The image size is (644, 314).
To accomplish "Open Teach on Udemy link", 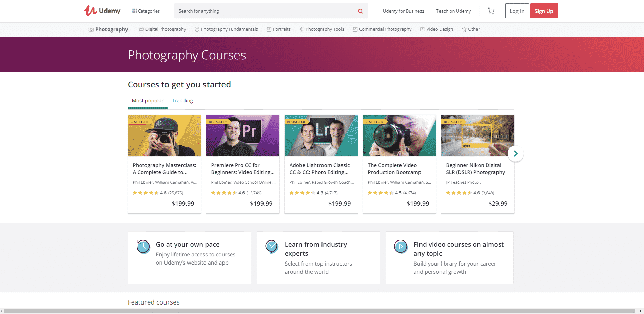I will coord(453,11).
